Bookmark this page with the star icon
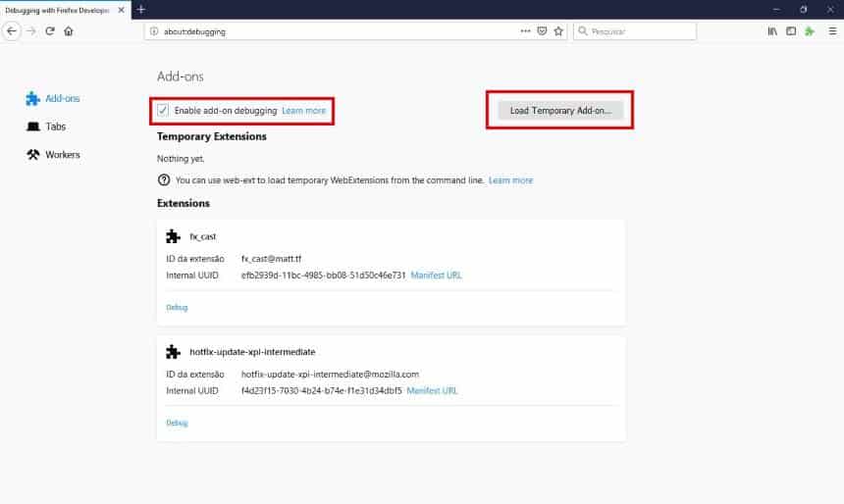The height and width of the screenshot is (504, 844). [x=558, y=31]
